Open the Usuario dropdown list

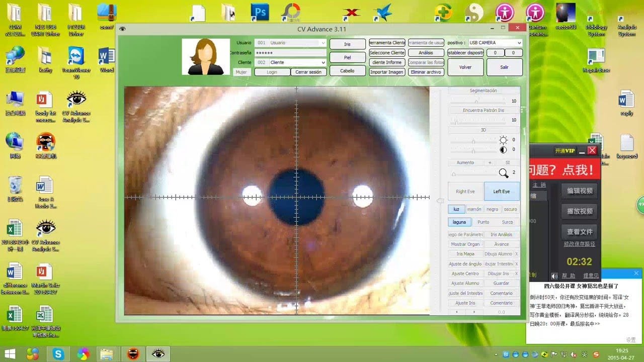point(323,43)
